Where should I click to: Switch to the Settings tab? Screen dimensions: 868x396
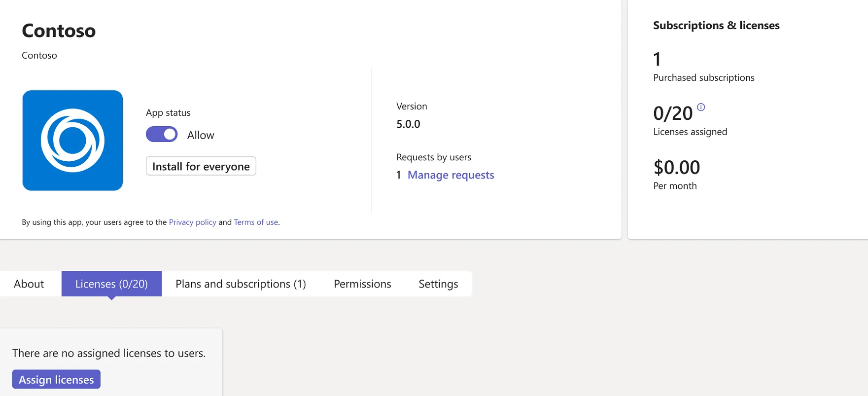[x=438, y=284]
